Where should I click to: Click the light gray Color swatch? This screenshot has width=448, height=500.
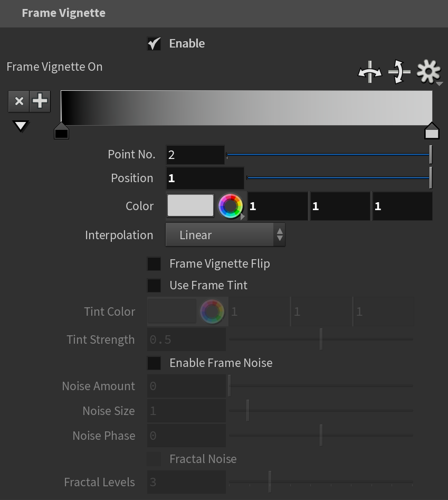point(190,206)
